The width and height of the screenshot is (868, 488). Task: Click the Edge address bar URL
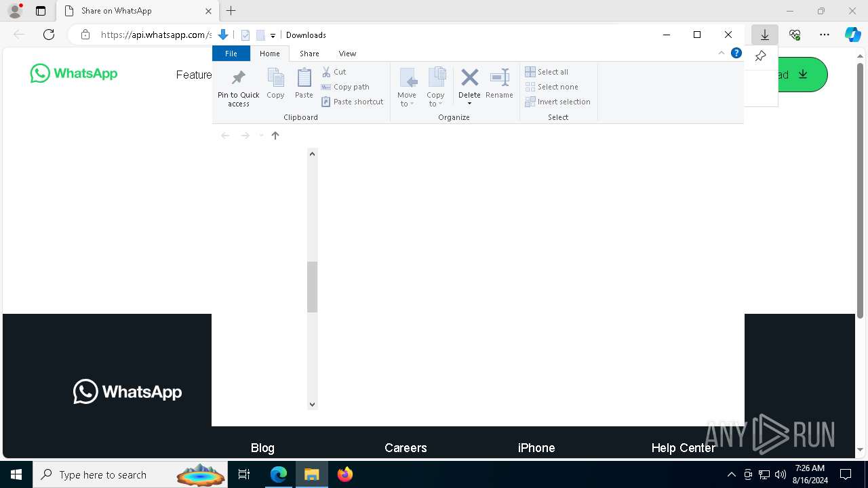click(155, 35)
